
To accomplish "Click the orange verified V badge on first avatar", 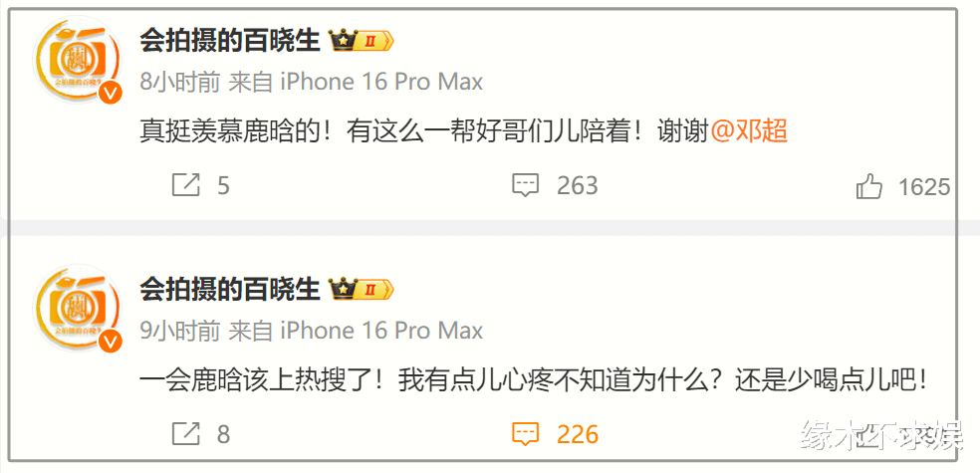I will pos(110,94).
